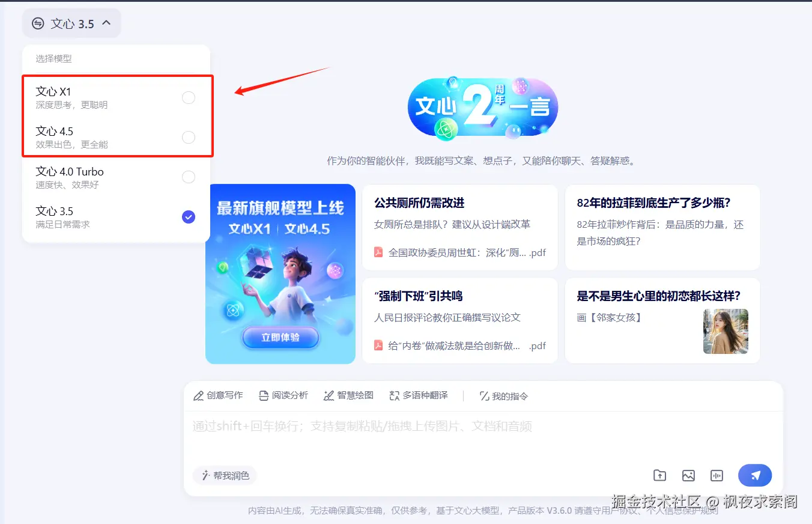Viewport: 812px width, 524px height.
Task: Open the 82年的拉菲到底生产了多少瓶 card
Action: (662, 227)
